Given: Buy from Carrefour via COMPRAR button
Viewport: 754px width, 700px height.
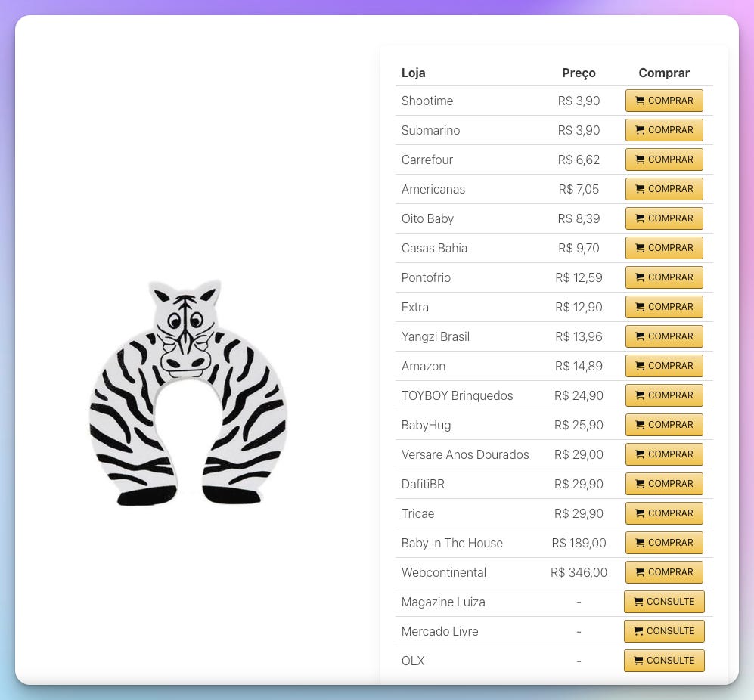Looking at the screenshot, I should tap(664, 160).
